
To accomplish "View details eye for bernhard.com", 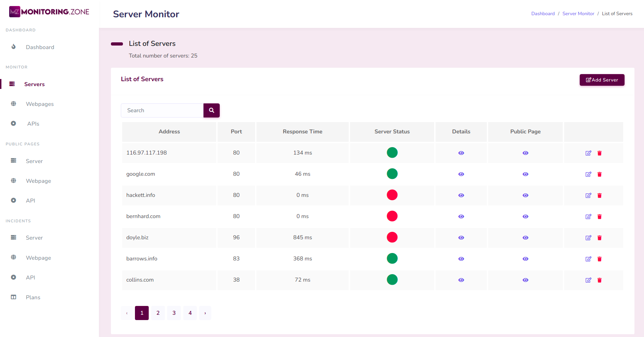I will [461, 217].
